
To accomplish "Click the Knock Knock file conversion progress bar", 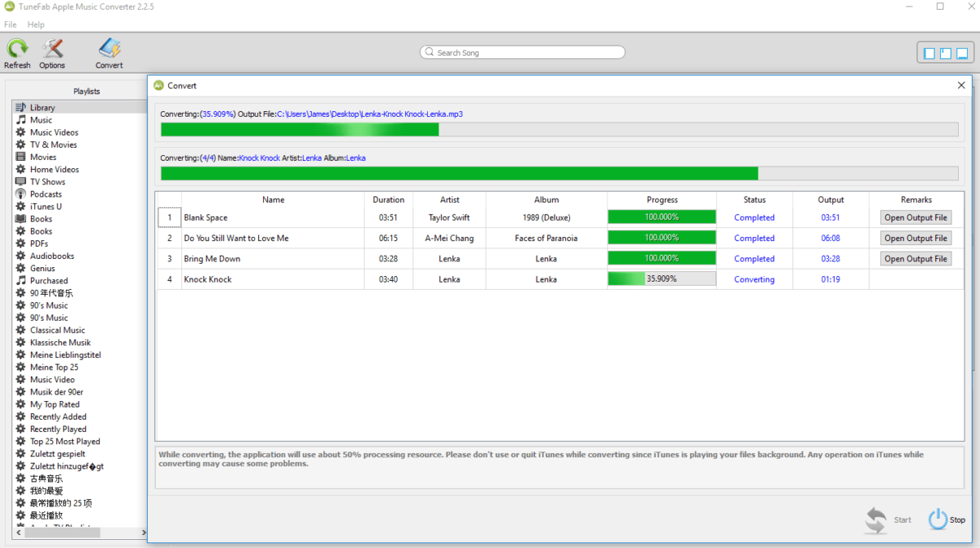I will pos(559,129).
